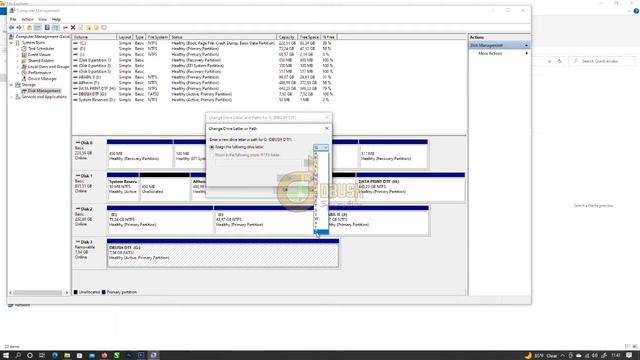The height and width of the screenshot is (360, 640).
Task: Click the Task View taskbar icon
Action: pyautogui.click(x=42, y=356)
